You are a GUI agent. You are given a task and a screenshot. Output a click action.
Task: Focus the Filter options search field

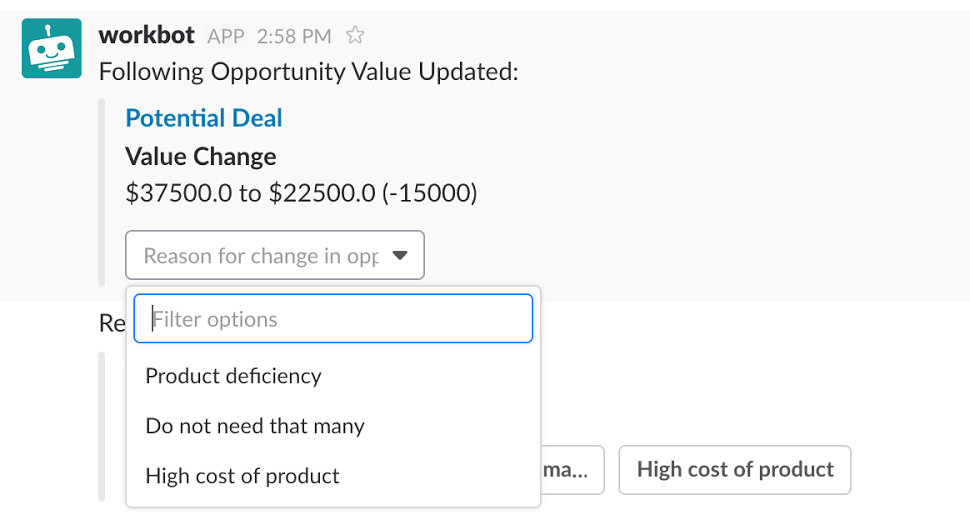tap(333, 319)
